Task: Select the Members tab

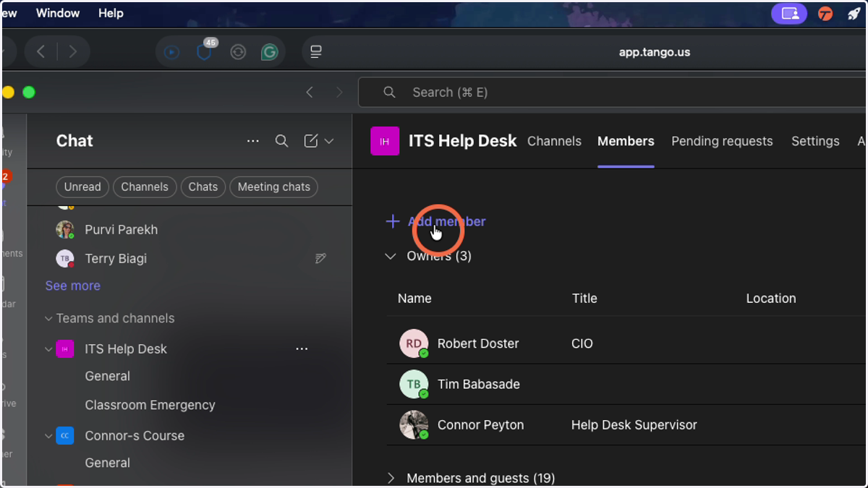Action: 626,141
